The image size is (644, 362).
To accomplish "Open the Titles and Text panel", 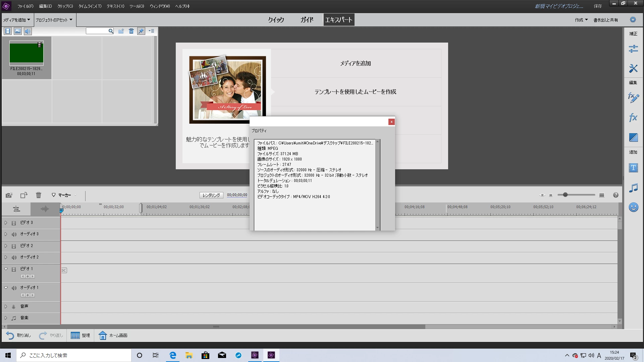I will pos(633,168).
